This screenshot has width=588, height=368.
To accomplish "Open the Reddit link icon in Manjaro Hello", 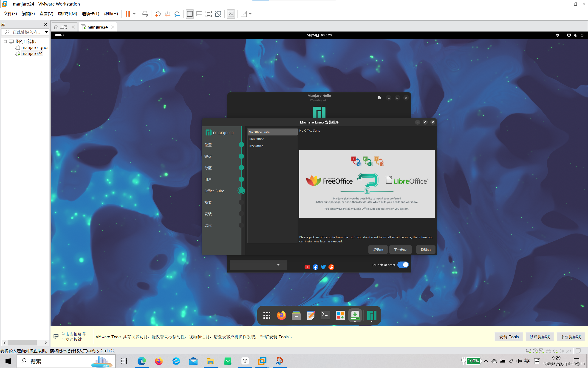I will pyautogui.click(x=331, y=267).
